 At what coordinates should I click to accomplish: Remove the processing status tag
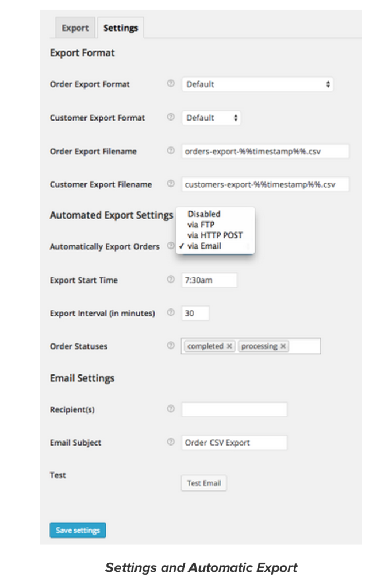(x=283, y=346)
